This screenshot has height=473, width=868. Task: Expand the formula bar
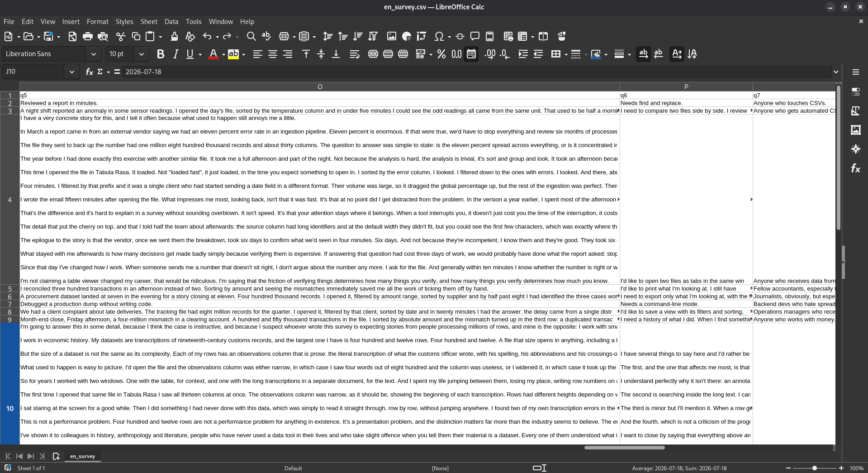[x=836, y=72]
